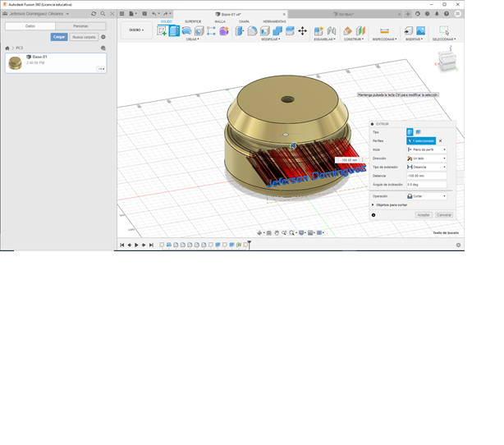Select the Offset Plane construct tool

pyautogui.click(x=348, y=31)
